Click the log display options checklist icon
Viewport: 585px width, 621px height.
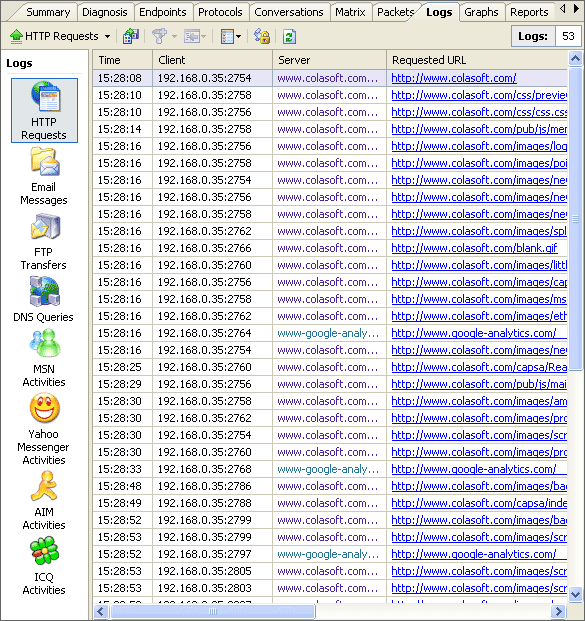tap(227, 36)
